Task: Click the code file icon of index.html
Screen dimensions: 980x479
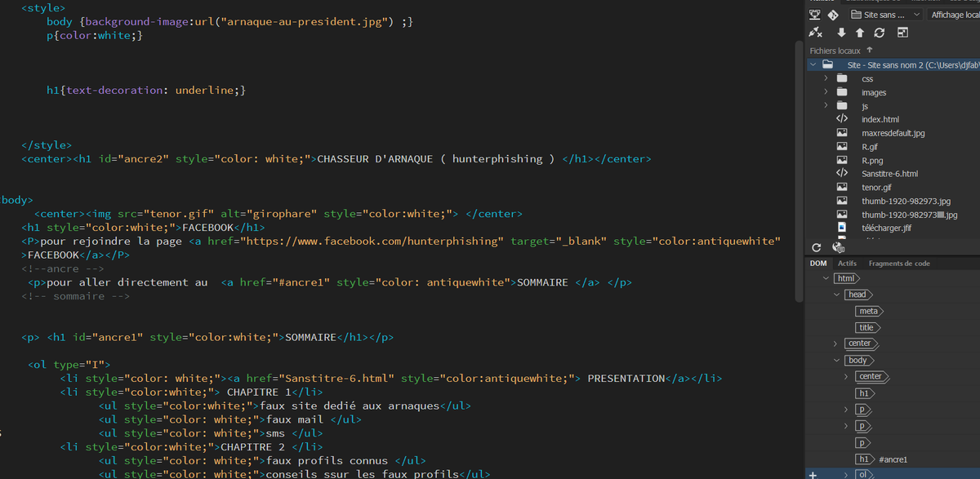Action: click(842, 119)
